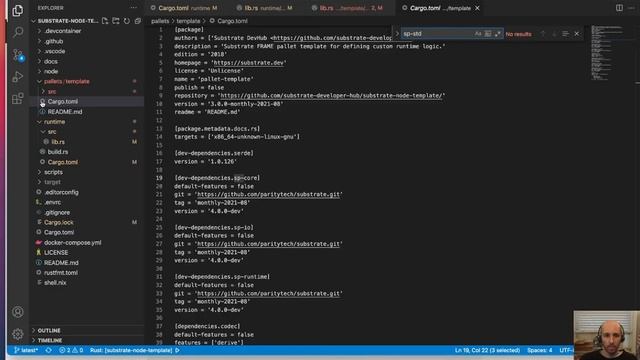Refresh the Explorer file tree
Screen dimensions: 640x360
[127, 21]
